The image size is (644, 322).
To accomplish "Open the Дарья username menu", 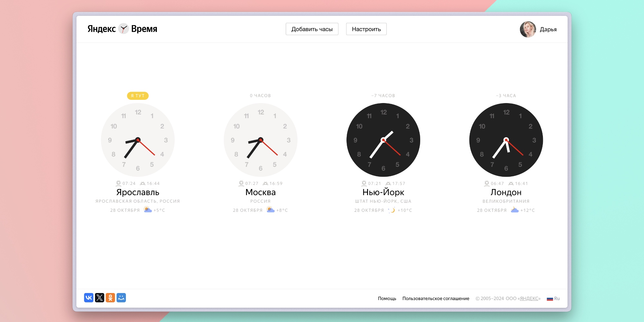I will click(548, 29).
